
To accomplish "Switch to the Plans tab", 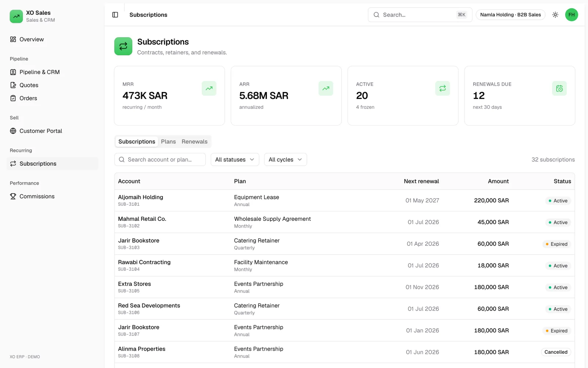I will (x=168, y=142).
